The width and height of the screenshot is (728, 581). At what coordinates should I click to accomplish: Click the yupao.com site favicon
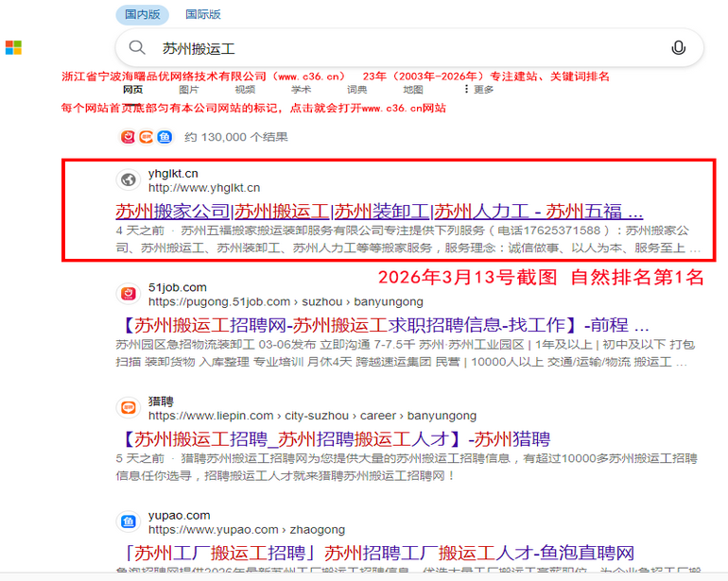[x=127, y=521]
